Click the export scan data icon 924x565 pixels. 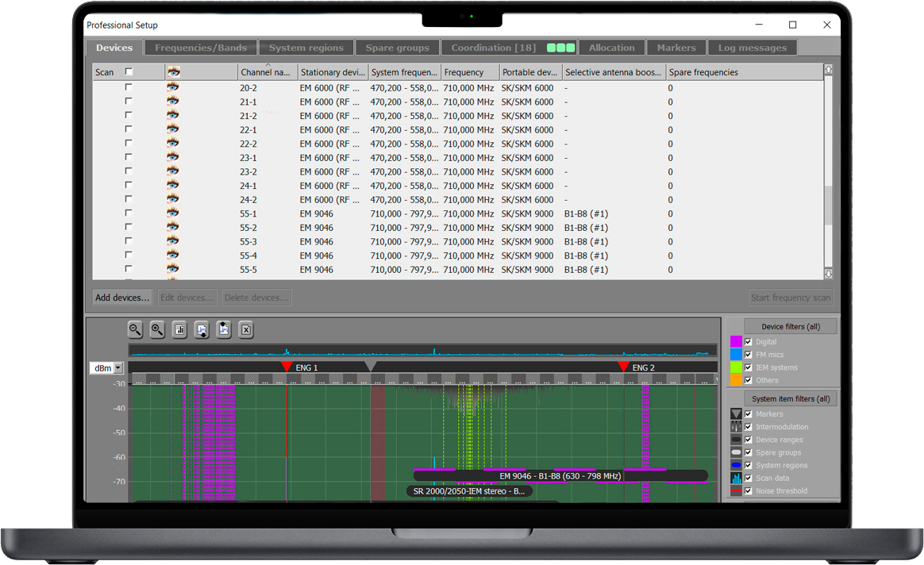(x=224, y=329)
